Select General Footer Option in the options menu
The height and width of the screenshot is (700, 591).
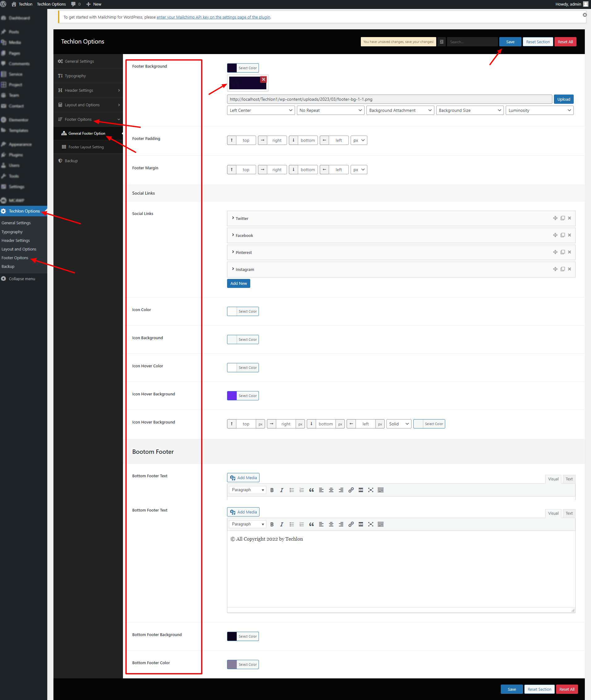click(x=87, y=133)
